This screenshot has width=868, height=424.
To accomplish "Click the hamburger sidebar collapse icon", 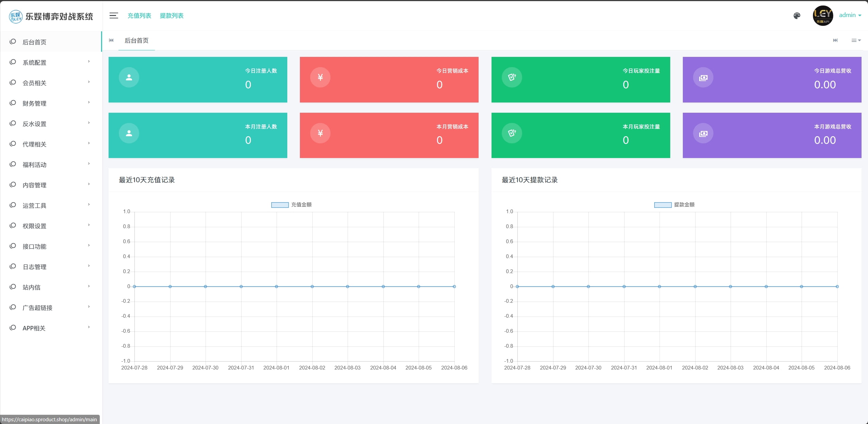I will pyautogui.click(x=114, y=16).
